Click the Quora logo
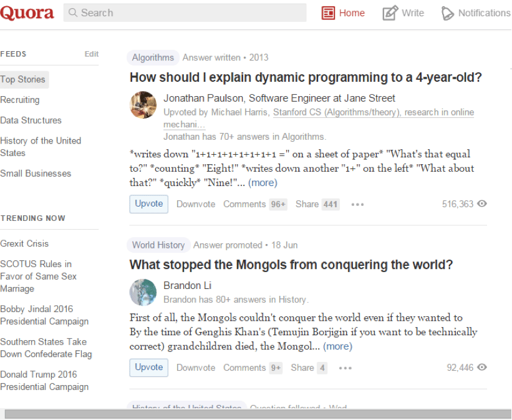 pos(27,13)
